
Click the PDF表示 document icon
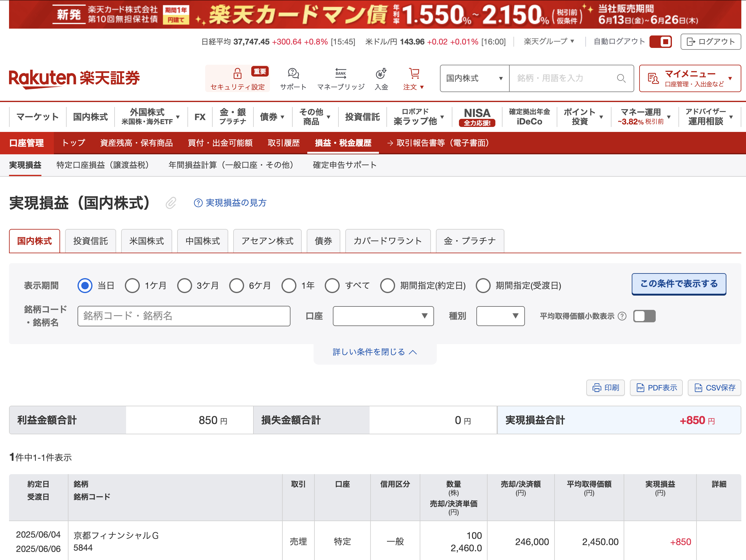coord(640,388)
